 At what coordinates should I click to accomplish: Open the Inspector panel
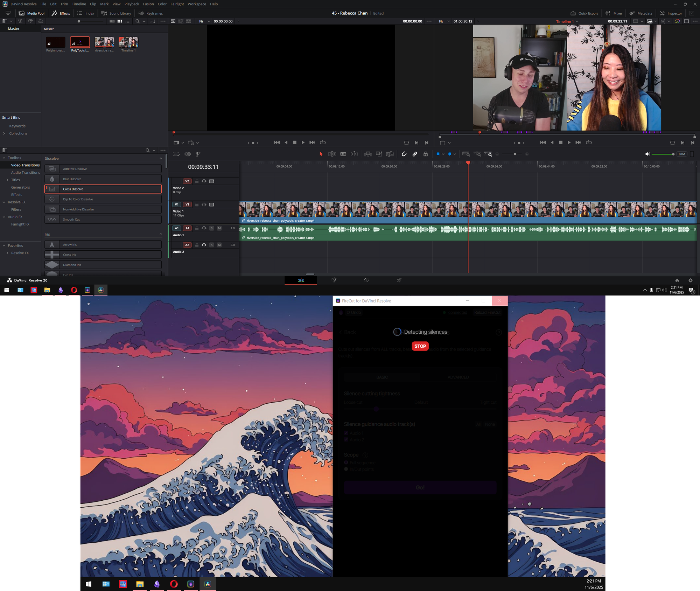click(x=671, y=13)
